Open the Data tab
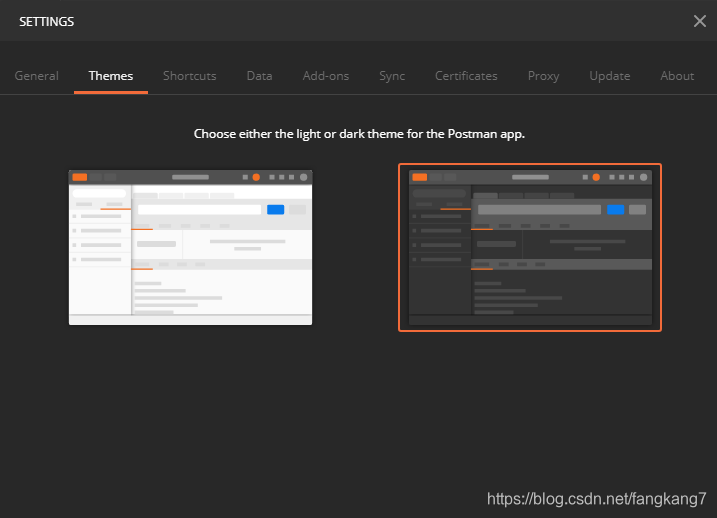Screen dimensions: 717x518 coord(259,76)
